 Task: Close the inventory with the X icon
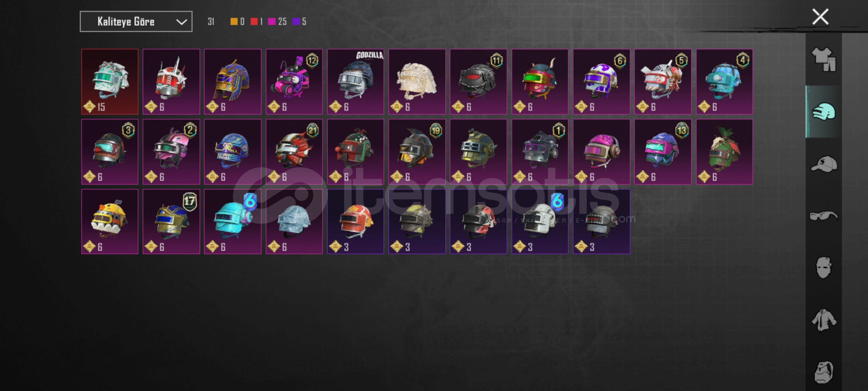tap(820, 17)
